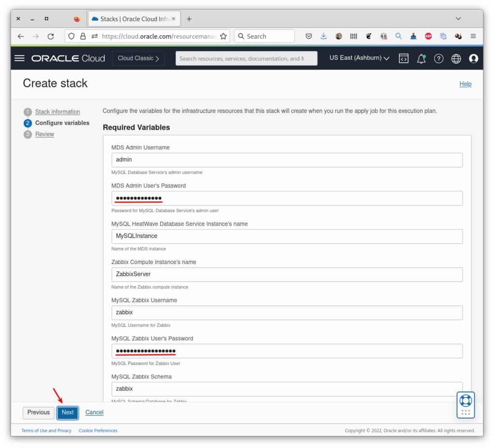Screen dimensions: 494x448
Task: Focus the MDS Admin User's Password field
Action: click(287, 198)
